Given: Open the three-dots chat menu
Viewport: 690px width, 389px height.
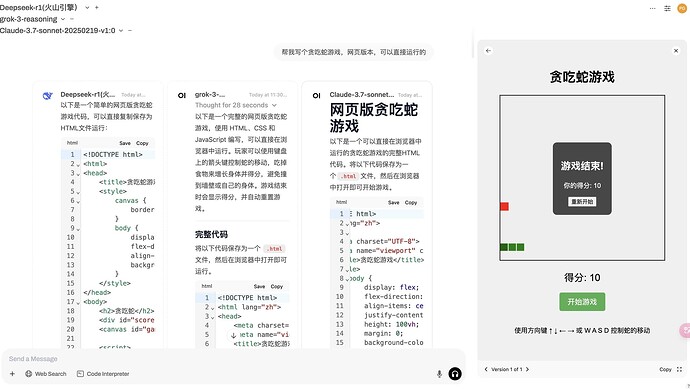Looking at the screenshot, I should pyautogui.click(x=653, y=8).
